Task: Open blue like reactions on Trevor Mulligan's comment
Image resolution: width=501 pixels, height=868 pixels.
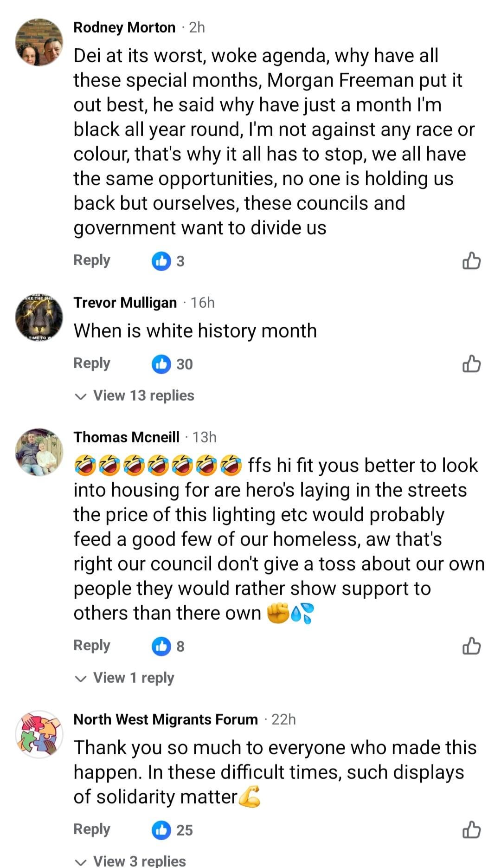Action: point(172,364)
